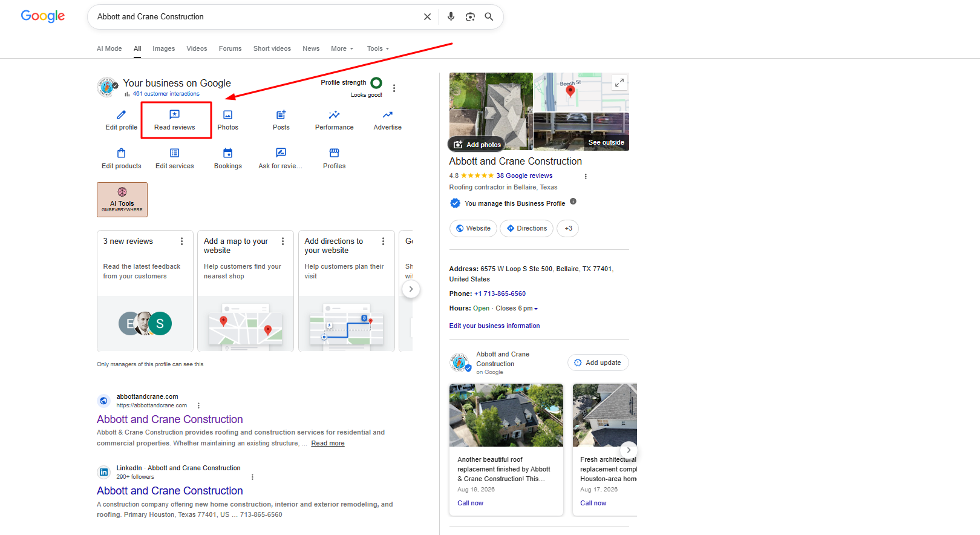Open business profile three-dot menu
The image size is (980, 535).
(394, 88)
